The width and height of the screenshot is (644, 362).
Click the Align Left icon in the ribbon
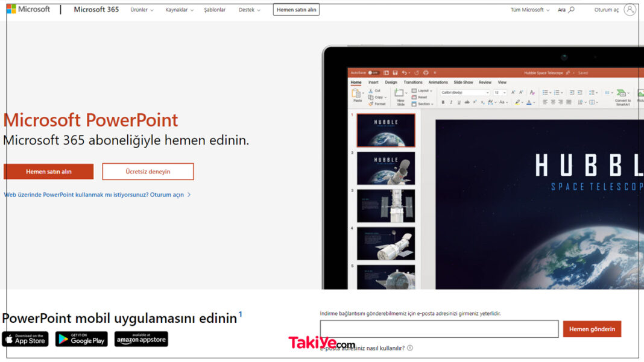coord(545,102)
